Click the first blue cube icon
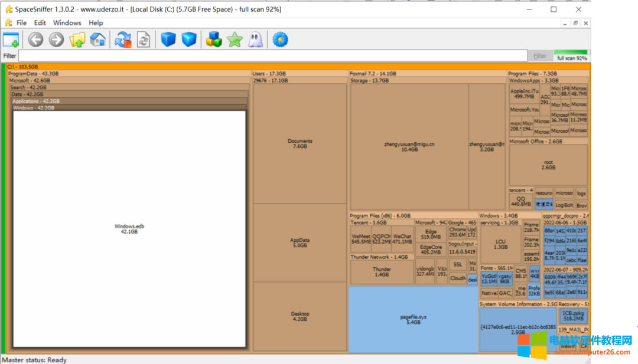This screenshot has width=638, height=364. click(168, 40)
